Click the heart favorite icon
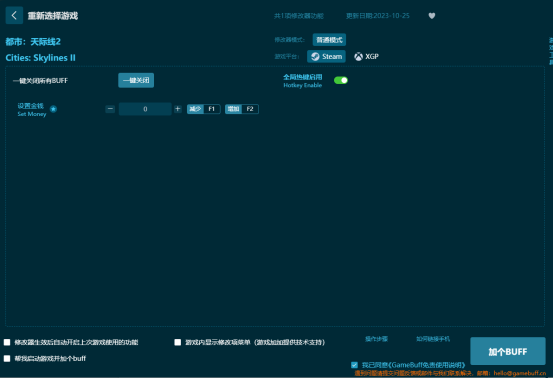 (x=432, y=16)
